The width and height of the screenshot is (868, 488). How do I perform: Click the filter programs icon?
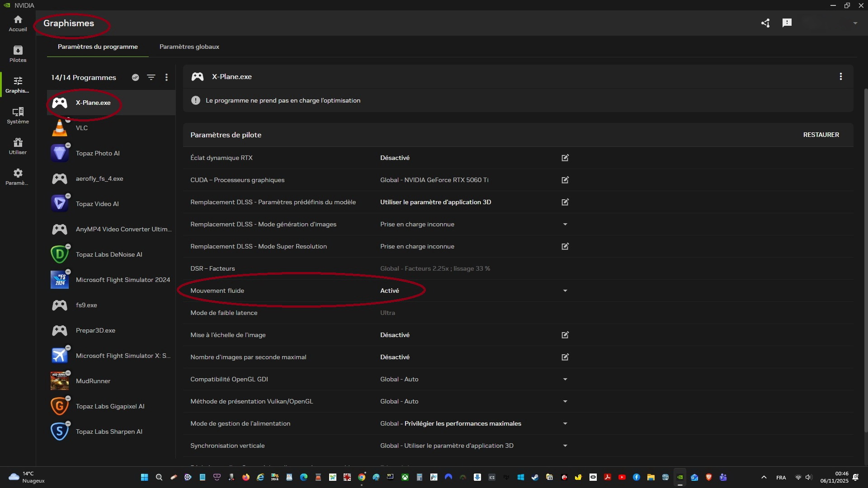point(151,77)
